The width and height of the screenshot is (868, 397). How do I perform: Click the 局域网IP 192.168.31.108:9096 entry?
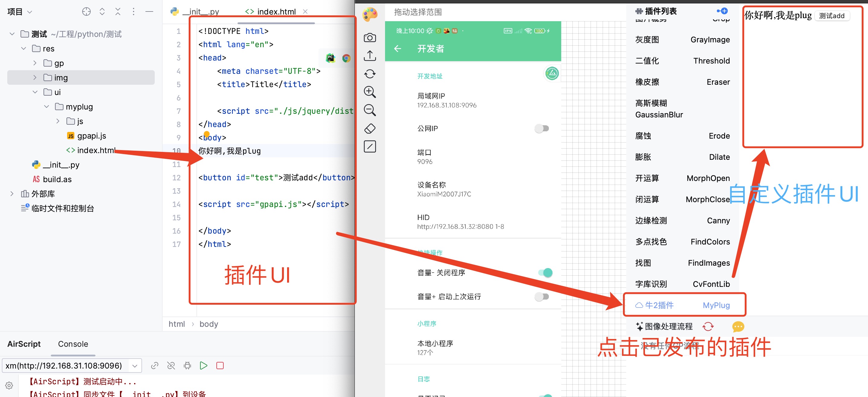pyautogui.click(x=473, y=100)
